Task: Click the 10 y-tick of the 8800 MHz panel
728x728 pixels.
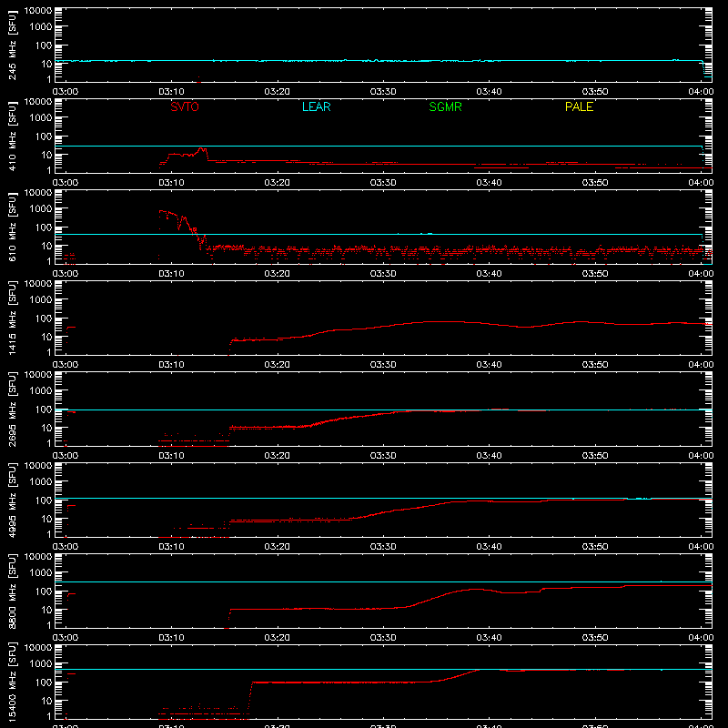Action: coord(46,610)
